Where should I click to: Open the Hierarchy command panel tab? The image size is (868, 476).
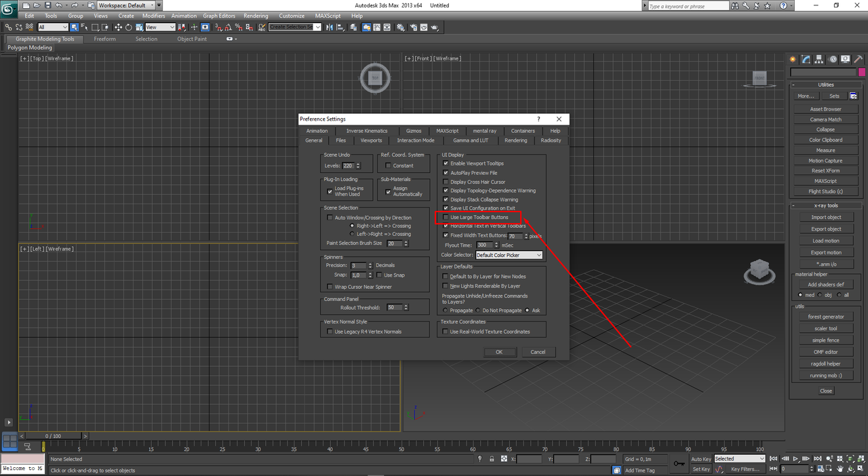pos(819,60)
